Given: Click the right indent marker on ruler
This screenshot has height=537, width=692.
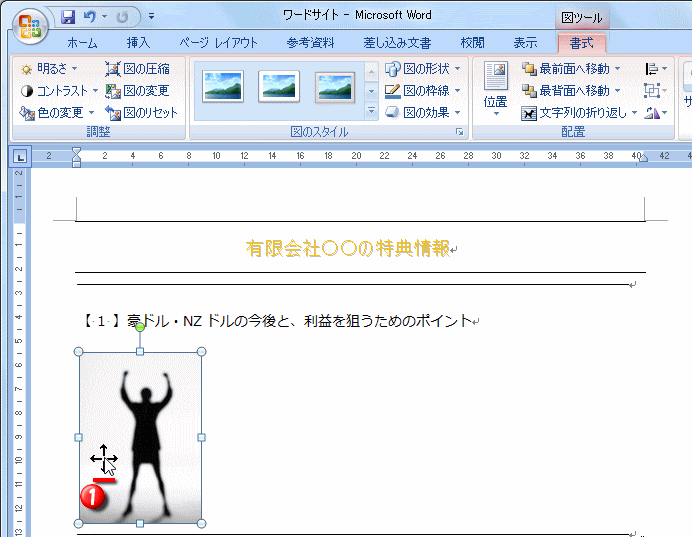Looking at the screenshot, I should (x=643, y=158).
